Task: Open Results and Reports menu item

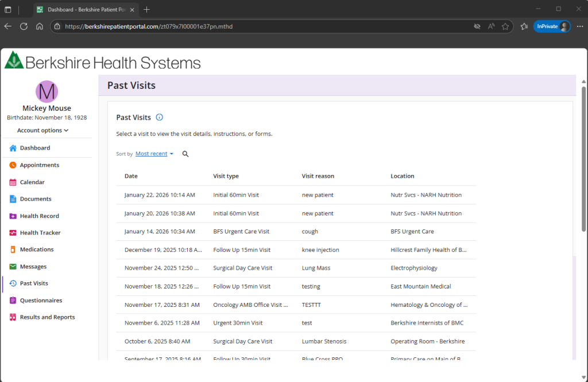Action: coord(47,317)
